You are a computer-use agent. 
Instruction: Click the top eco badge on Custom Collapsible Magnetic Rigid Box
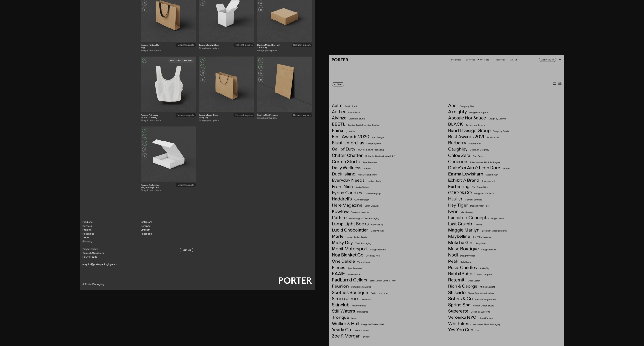(x=145, y=130)
